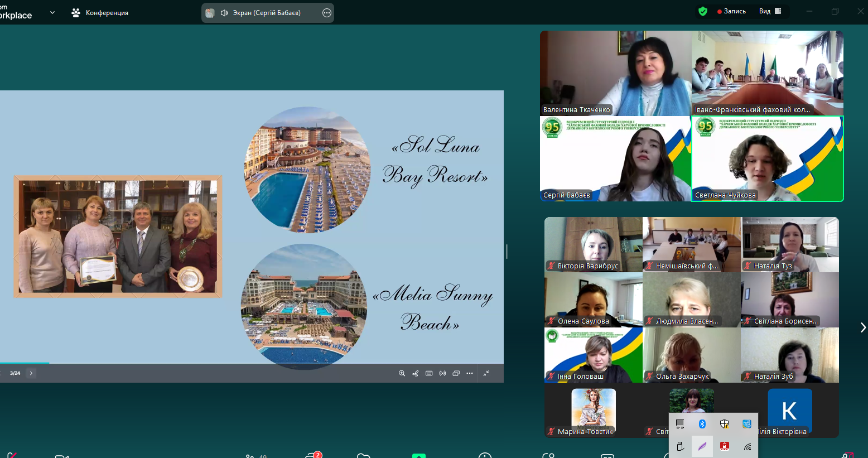
Task: Click the purple feather tray icon
Action: tap(702, 446)
